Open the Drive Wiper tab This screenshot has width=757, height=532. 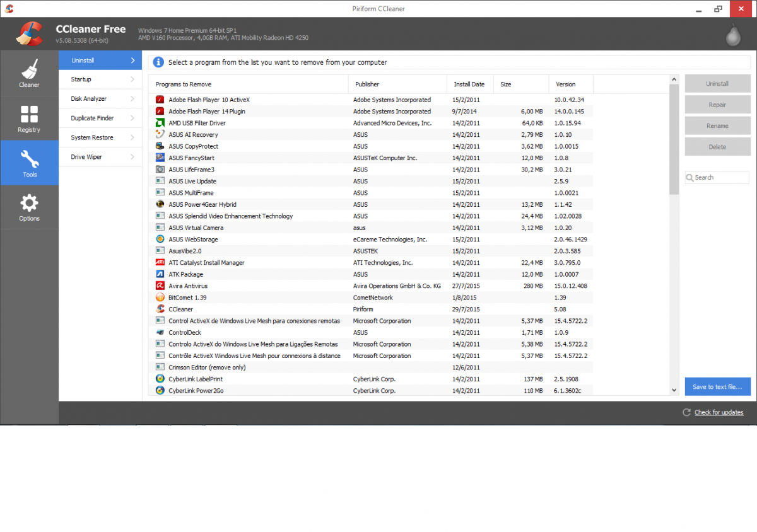coord(100,157)
